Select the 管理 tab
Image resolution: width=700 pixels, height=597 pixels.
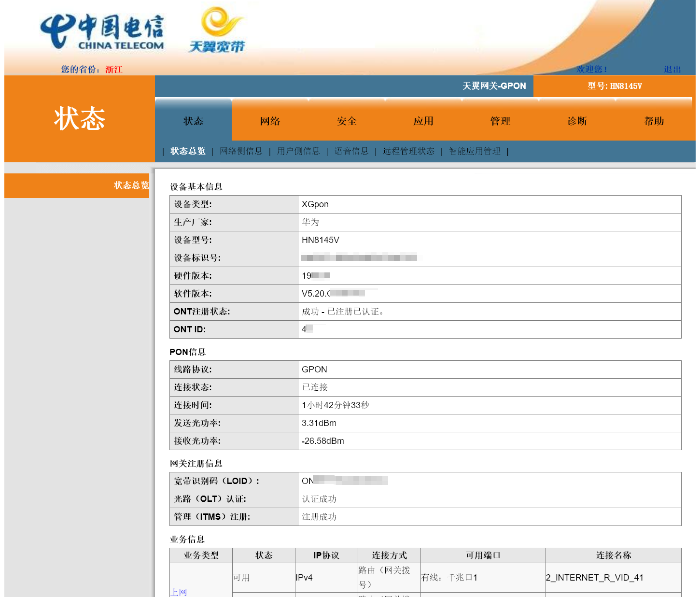click(x=500, y=121)
